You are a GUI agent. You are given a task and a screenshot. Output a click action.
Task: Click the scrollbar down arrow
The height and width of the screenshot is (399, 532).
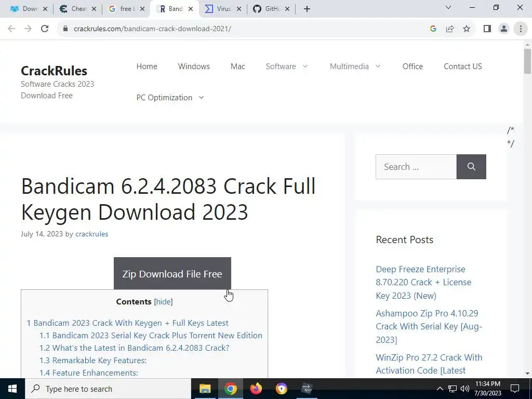tap(527, 374)
